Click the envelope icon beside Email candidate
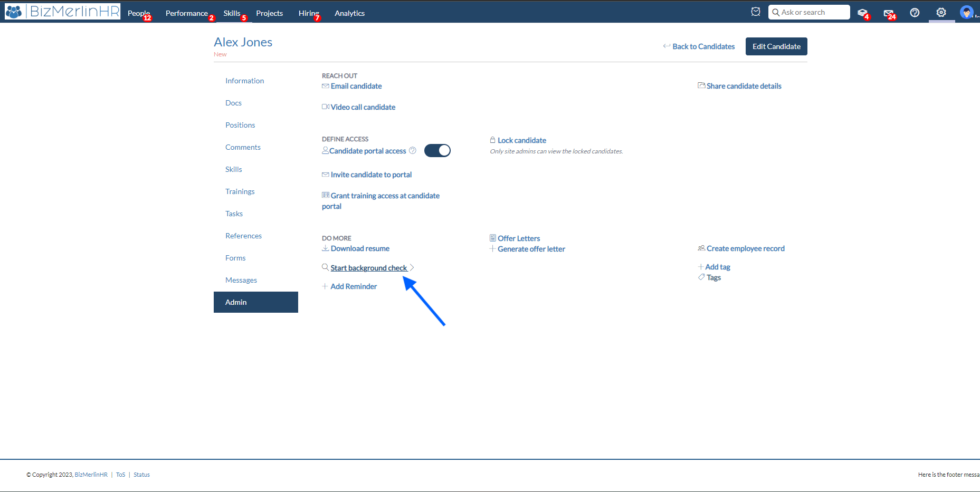980x492 pixels. pos(325,86)
